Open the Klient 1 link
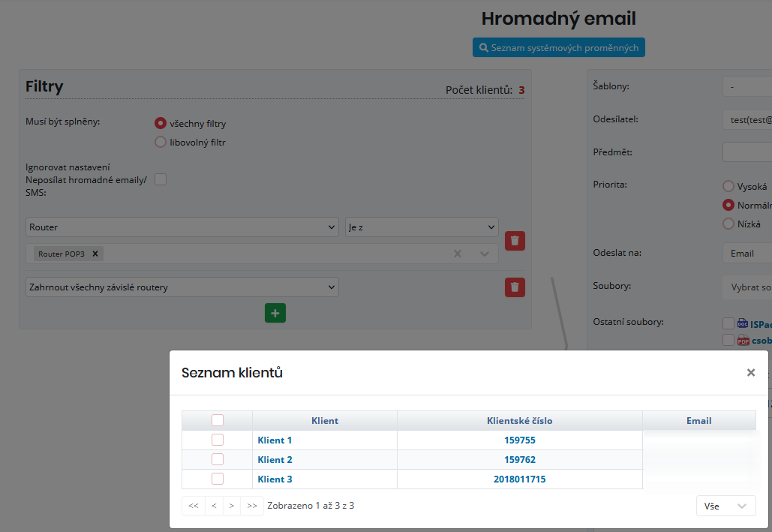772x532 pixels. point(275,440)
